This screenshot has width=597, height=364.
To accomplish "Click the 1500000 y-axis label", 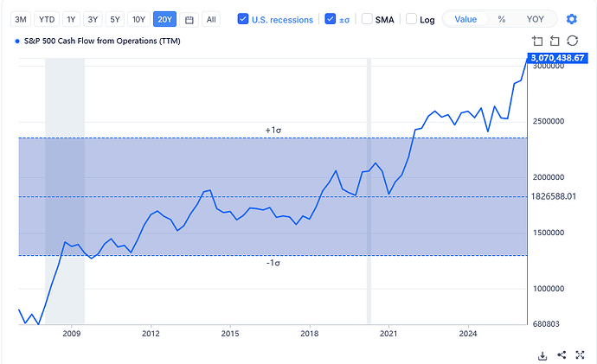I will pos(549,233).
